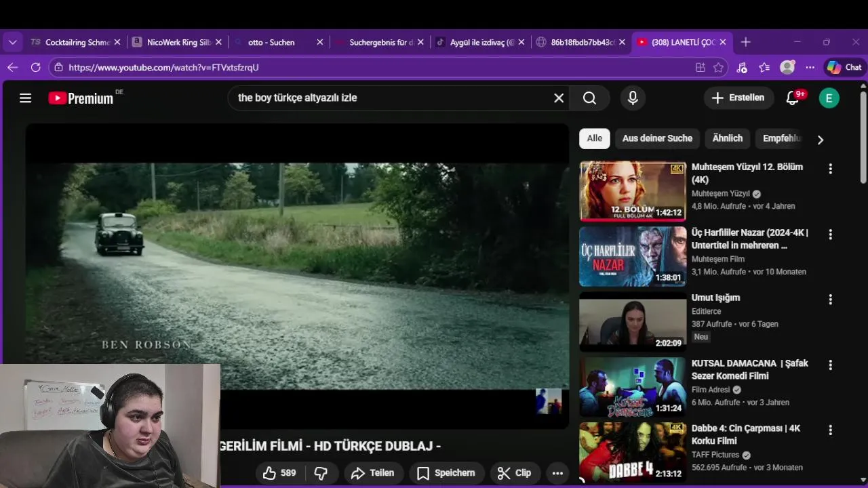This screenshot has width=868, height=488.
Task: Open Umut Işığım video thumbnail
Action: [x=633, y=322]
